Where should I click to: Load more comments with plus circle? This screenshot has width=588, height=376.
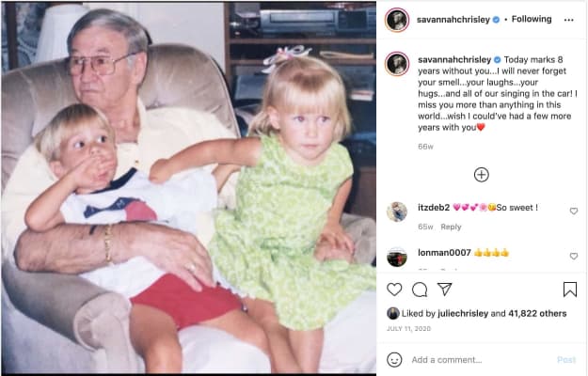click(x=482, y=175)
